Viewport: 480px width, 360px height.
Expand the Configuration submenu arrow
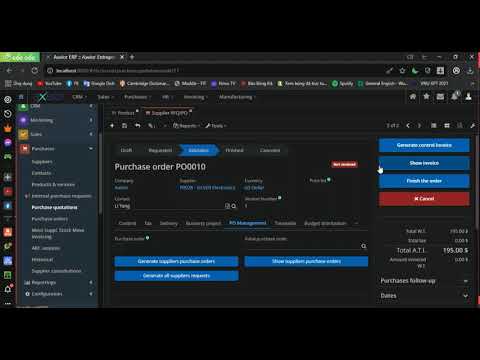[x=91, y=294]
